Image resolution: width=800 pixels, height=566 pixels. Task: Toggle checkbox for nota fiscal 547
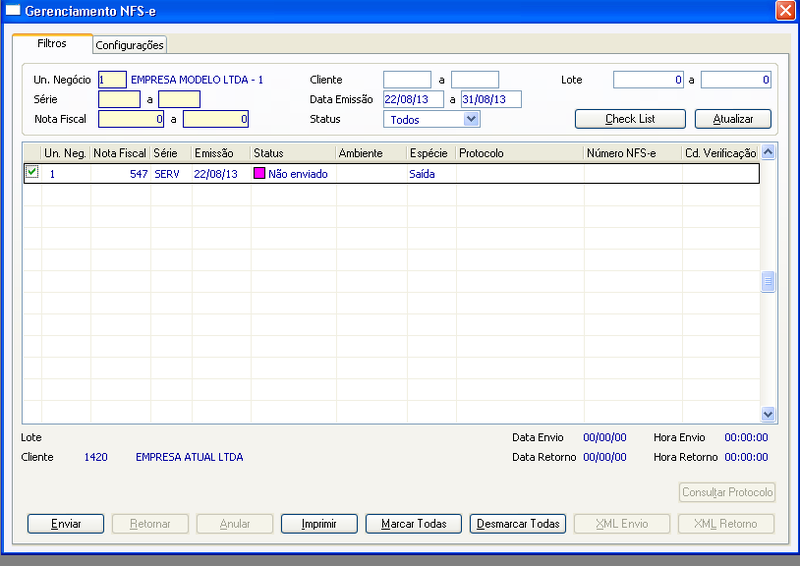tap(32, 172)
